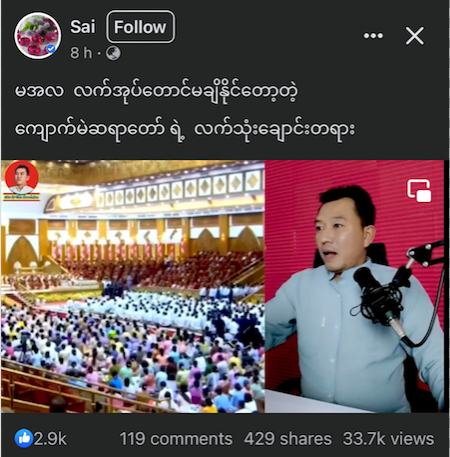Screen dimensions: 450x457
Task: Open the three-dot post options menu
Action: (x=373, y=36)
